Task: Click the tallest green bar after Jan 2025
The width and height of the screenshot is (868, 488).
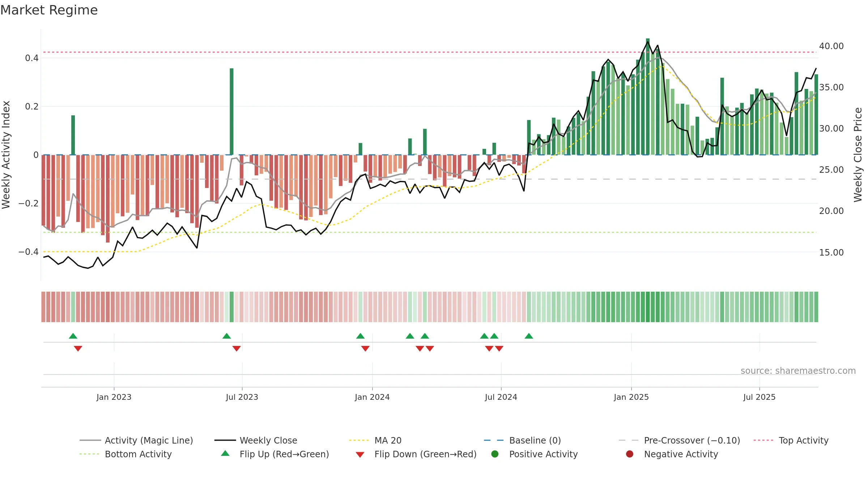Action: coord(648,97)
